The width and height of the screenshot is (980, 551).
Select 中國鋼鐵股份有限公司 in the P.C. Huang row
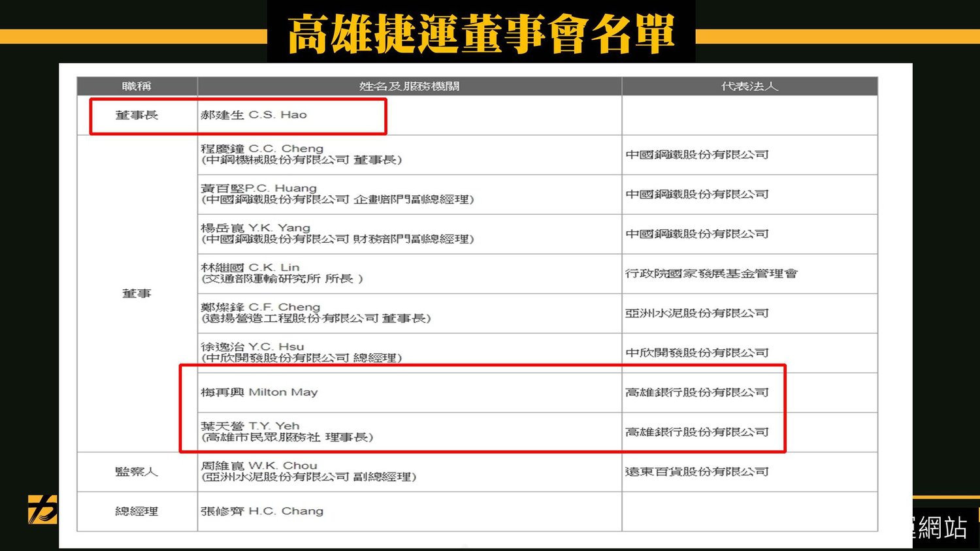(x=697, y=195)
